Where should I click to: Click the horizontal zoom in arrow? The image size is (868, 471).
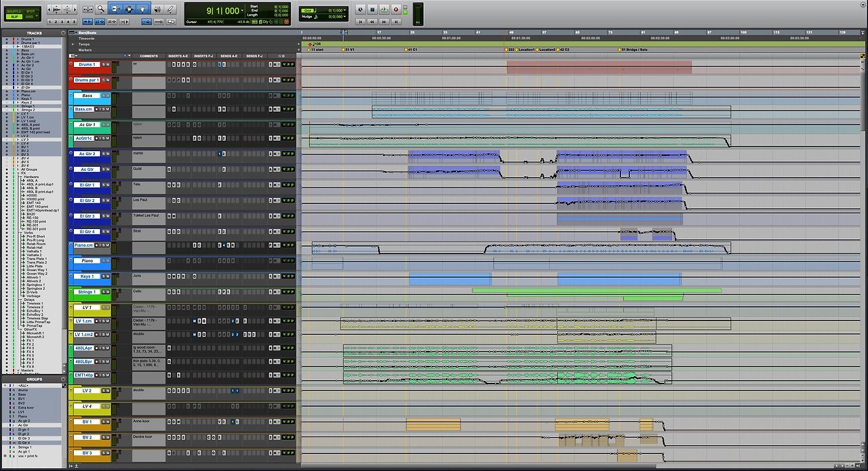click(75, 9)
